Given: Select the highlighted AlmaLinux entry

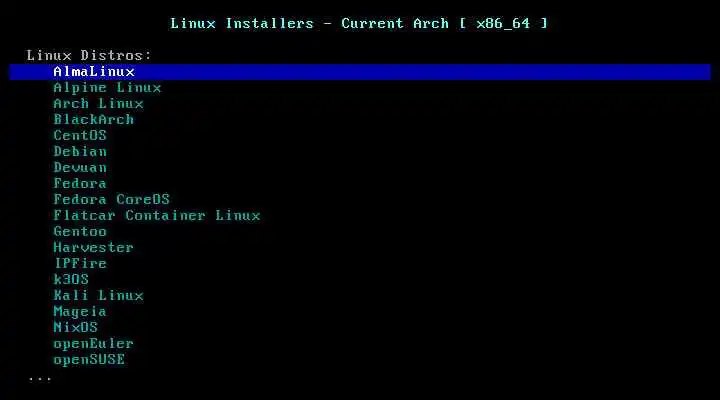Looking at the screenshot, I should [360, 72].
